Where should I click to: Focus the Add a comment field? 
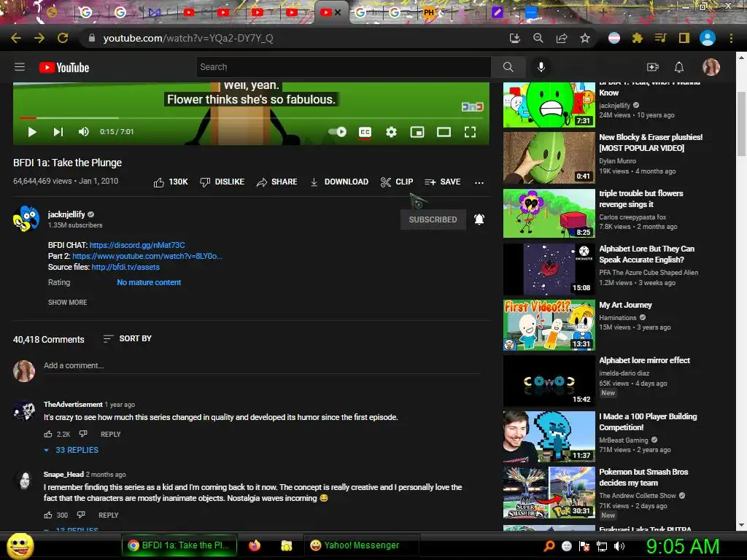point(262,366)
